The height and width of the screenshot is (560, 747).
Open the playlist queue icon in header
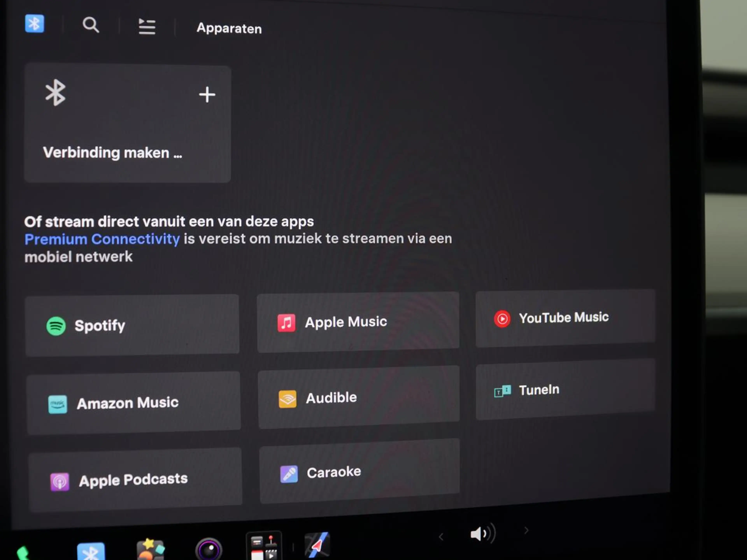[x=147, y=26]
